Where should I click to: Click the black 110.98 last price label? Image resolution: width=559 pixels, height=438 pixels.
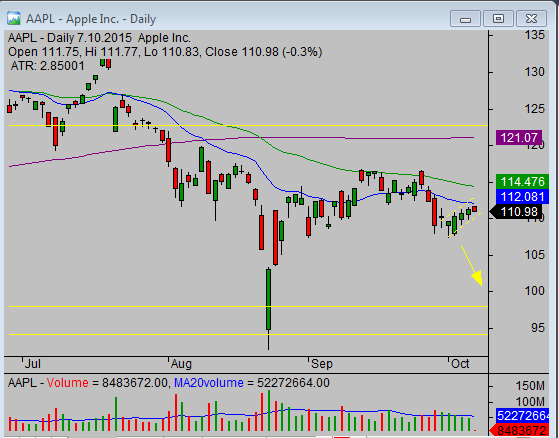point(516,212)
